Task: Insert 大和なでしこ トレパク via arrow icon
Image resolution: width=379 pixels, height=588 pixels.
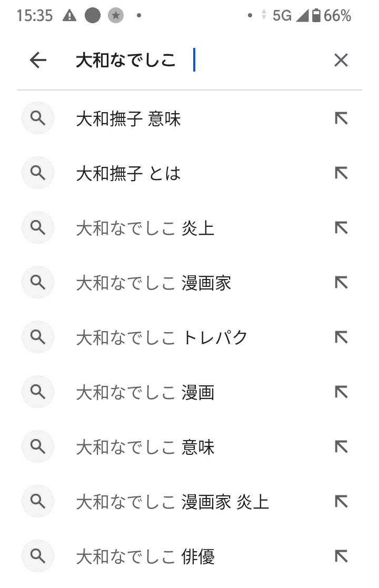Action: (341, 337)
